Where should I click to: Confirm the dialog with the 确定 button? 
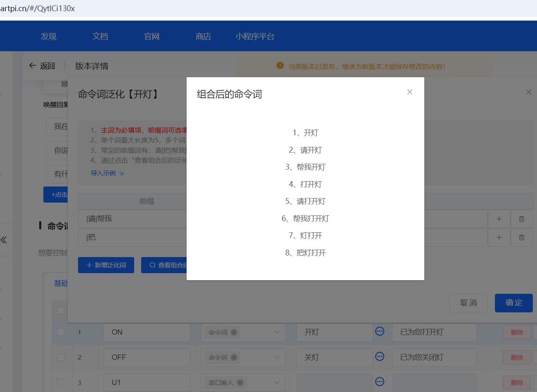tap(513, 302)
